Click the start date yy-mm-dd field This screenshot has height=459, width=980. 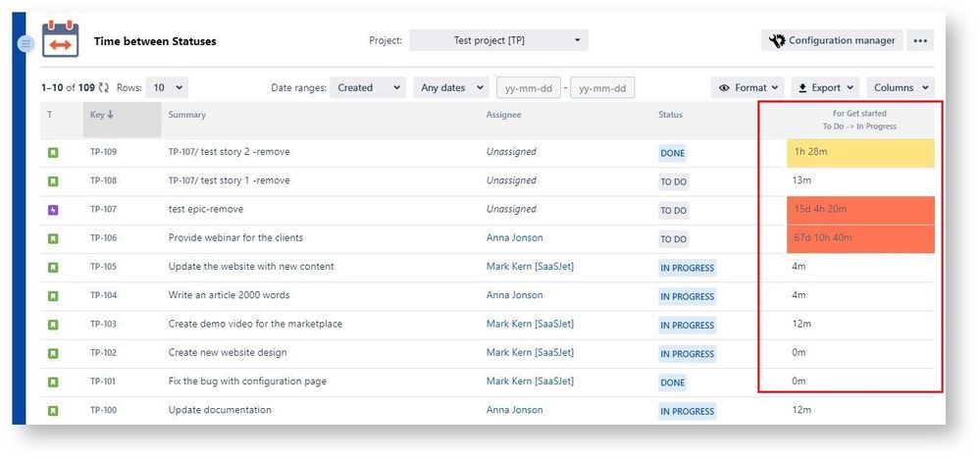pos(529,88)
